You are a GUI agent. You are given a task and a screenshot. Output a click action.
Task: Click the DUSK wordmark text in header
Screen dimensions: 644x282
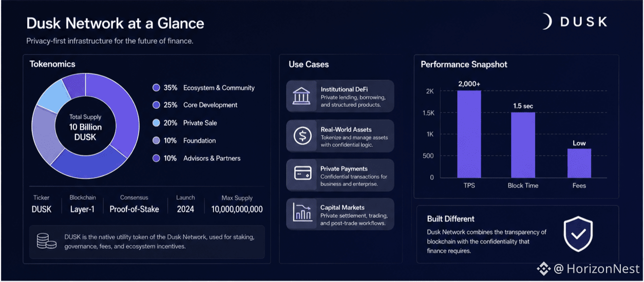click(584, 22)
